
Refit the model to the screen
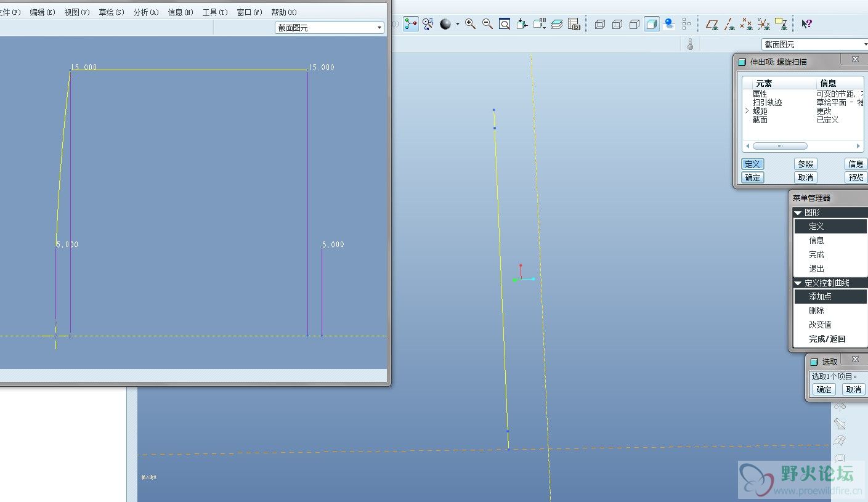tap(505, 24)
